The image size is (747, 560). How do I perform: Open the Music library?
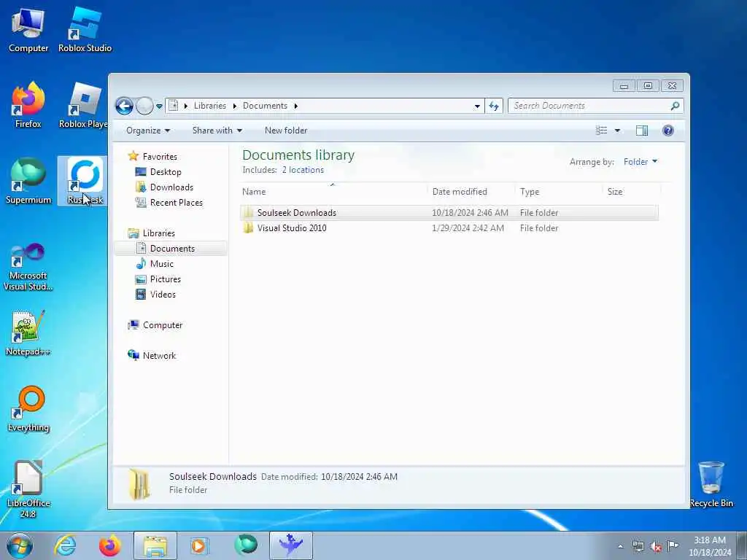[155, 264]
